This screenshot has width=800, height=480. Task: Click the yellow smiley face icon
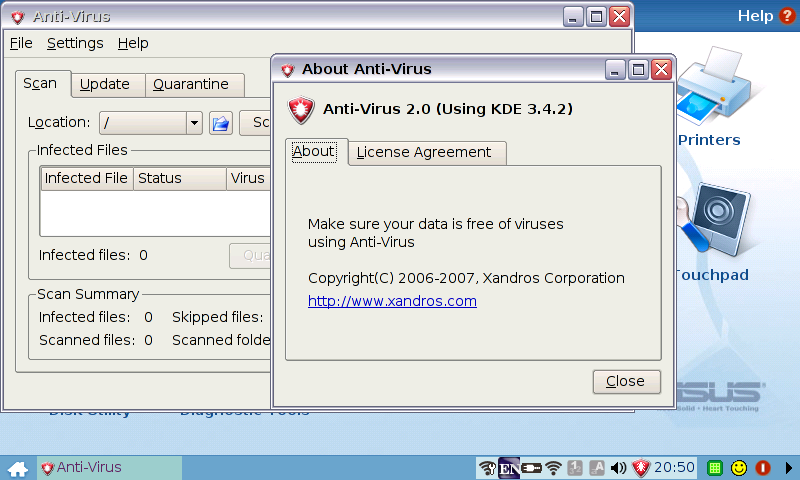click(739, 468)
